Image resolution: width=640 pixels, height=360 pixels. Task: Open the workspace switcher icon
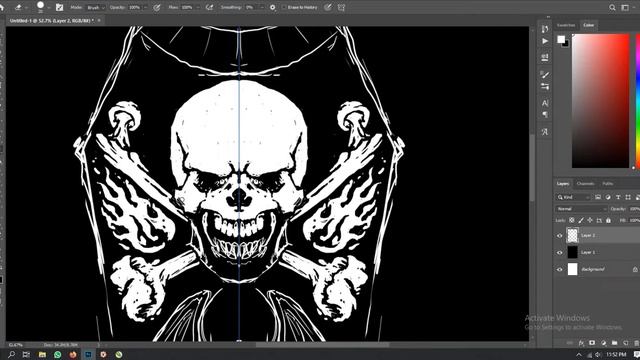point(625,7)
